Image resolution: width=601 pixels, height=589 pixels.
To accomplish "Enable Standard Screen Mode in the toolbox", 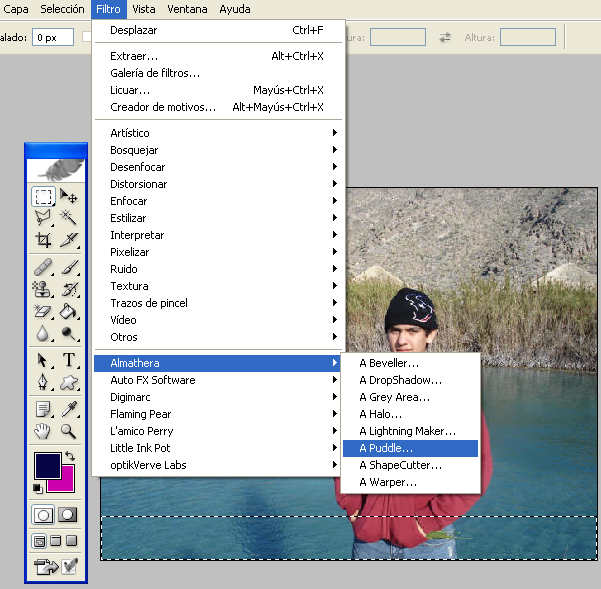I will click(40, 542).
